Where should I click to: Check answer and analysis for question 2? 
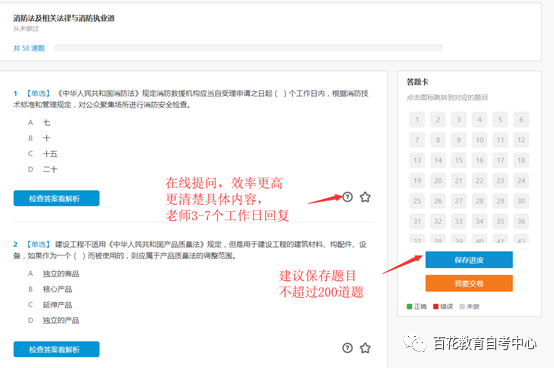pos(57,349)
